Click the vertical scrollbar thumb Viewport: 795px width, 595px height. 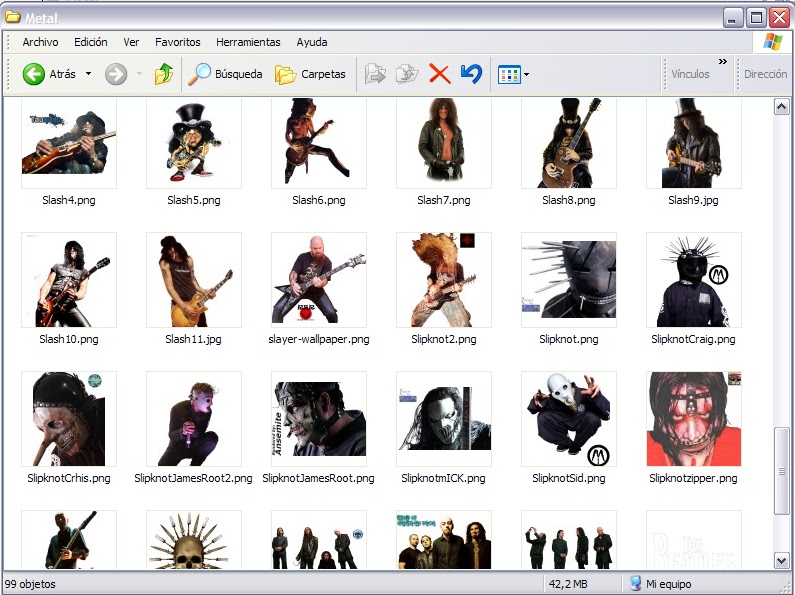781,471
